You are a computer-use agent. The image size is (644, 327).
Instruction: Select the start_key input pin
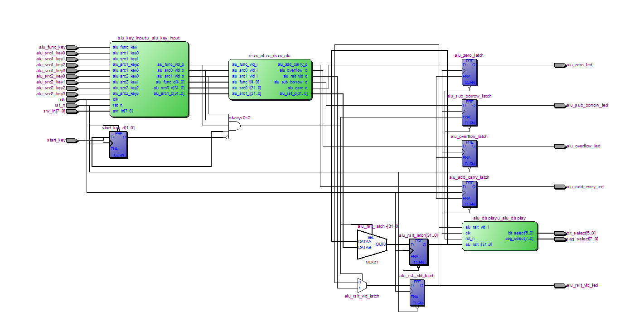coord(73,140)
